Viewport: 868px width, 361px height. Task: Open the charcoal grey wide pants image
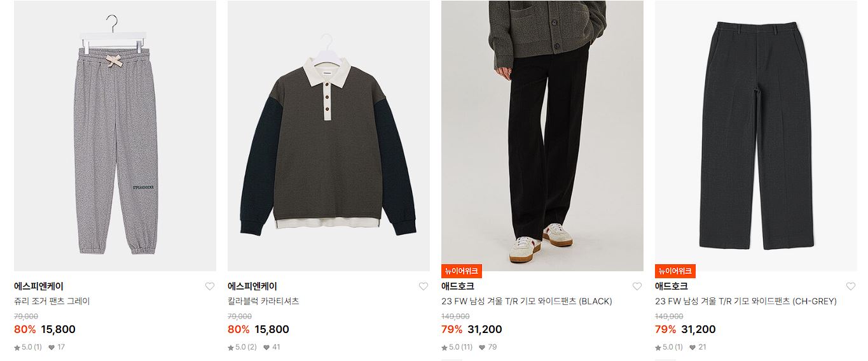coord(756,136)
